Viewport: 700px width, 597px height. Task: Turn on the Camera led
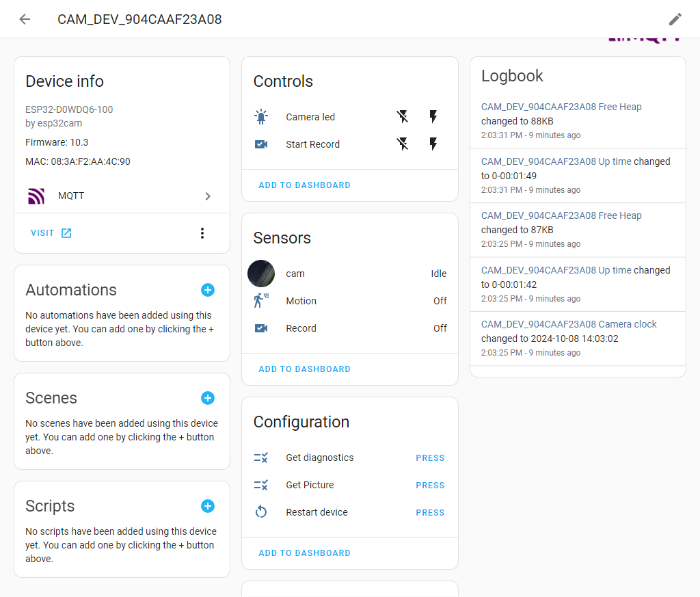click(433, 117)
